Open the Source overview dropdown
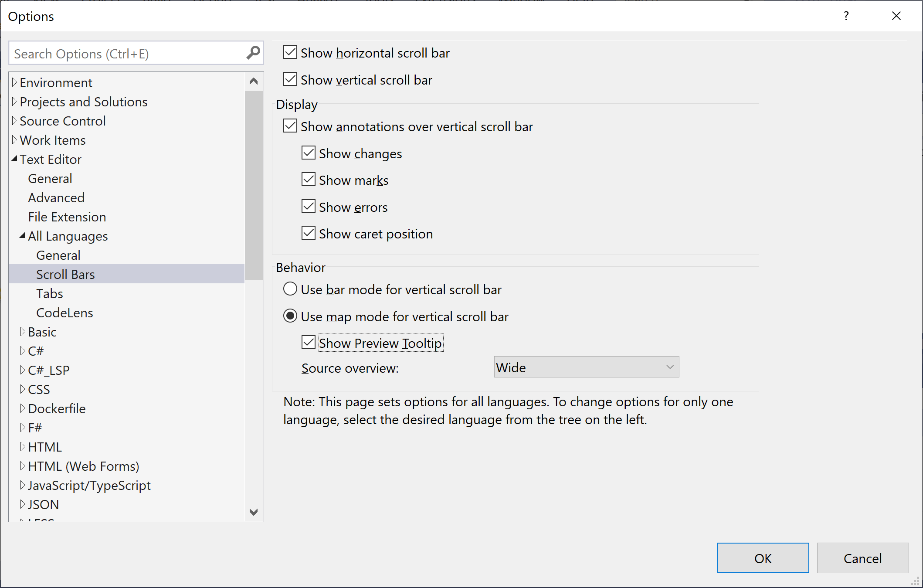 pyautogui.click(x=586, y=367)
